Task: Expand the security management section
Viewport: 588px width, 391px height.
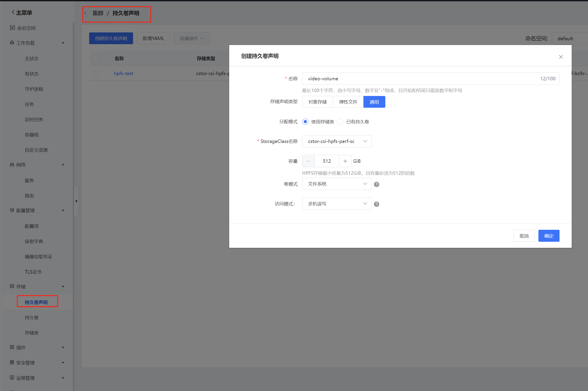Action: pyautogui.click(x=63, y=362)
